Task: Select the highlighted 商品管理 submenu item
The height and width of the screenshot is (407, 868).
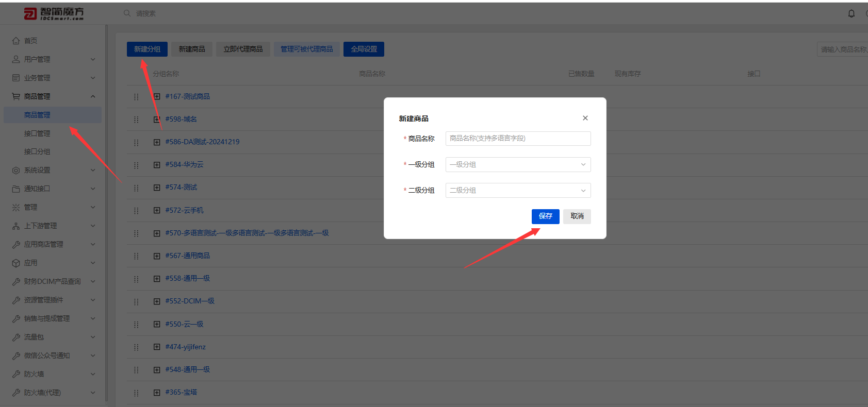Action: (x=53, y=115)
